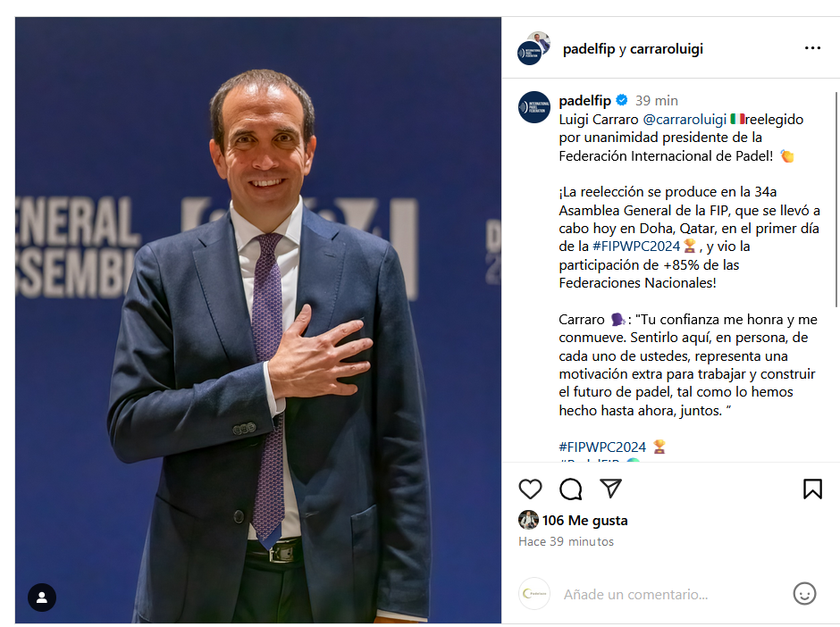Click the caption scrollbar
This screenshot has height=627, width=840.
pos(836,199)
